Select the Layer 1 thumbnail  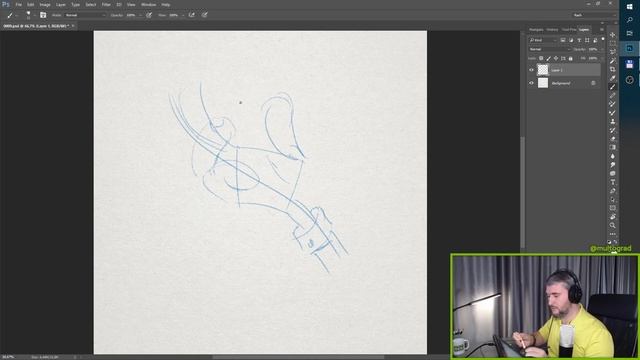(x=542, y=70)
